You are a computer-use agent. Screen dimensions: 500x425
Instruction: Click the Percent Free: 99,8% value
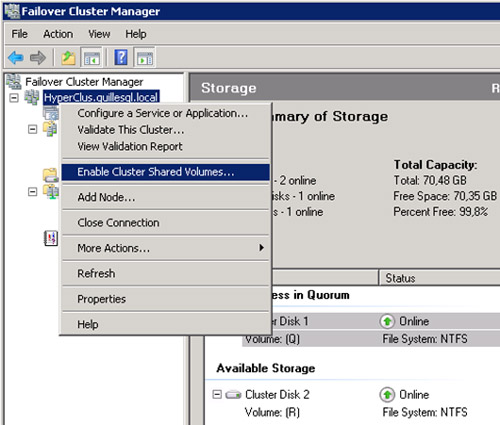pyautogui.click(x=441, y=212)
